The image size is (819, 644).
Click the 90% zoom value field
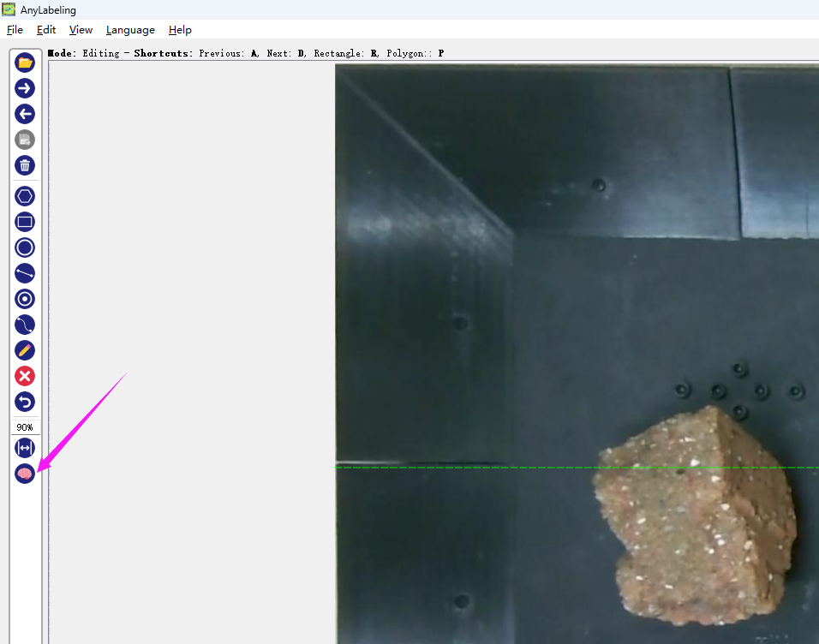click(25, 427)
